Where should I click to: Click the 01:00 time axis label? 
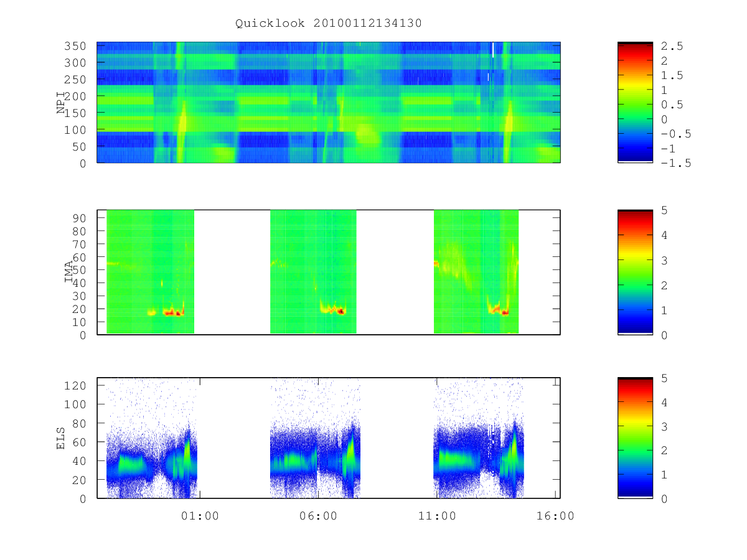[x=199, y=516]
